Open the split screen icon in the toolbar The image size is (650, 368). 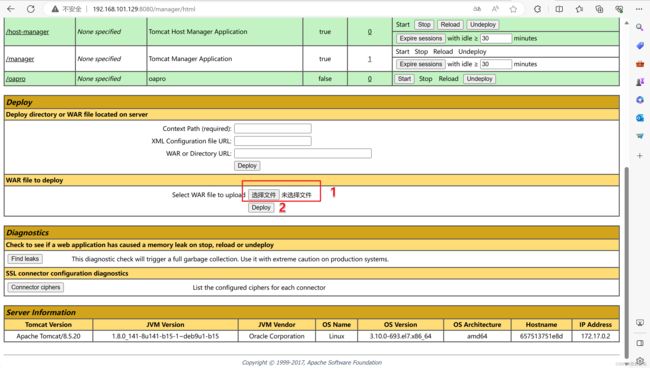coord(559,9)
